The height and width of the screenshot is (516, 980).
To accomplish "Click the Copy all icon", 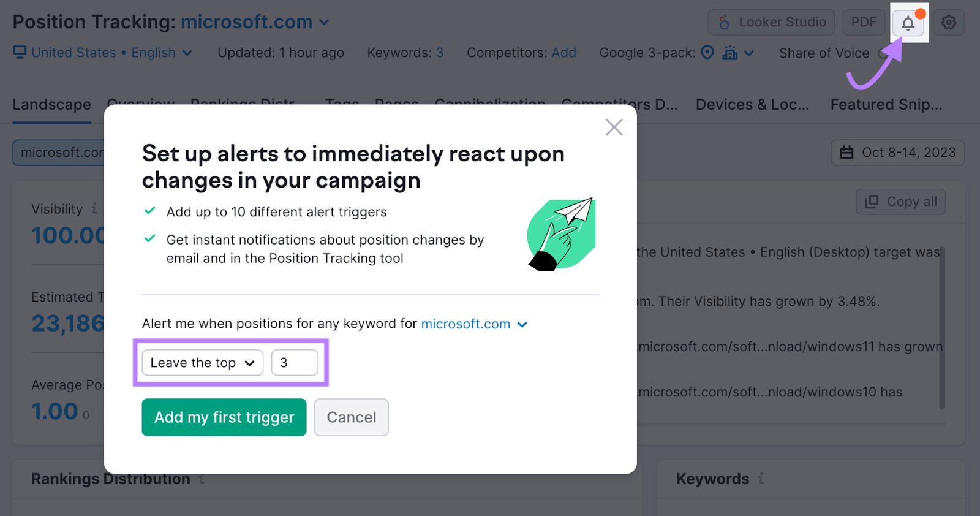I will (872, 202).
